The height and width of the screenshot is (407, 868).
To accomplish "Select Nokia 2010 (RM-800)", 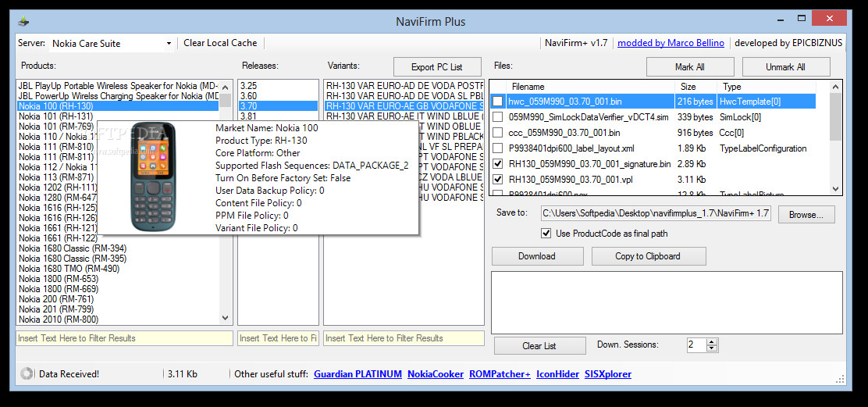I will tap(118, 319).
